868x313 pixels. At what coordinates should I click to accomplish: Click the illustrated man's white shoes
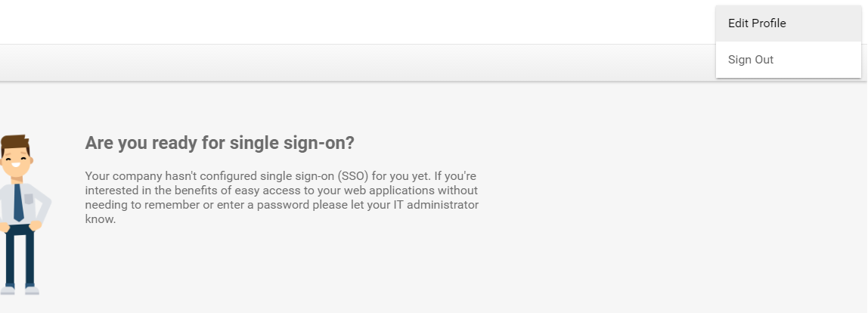(20, 290)
